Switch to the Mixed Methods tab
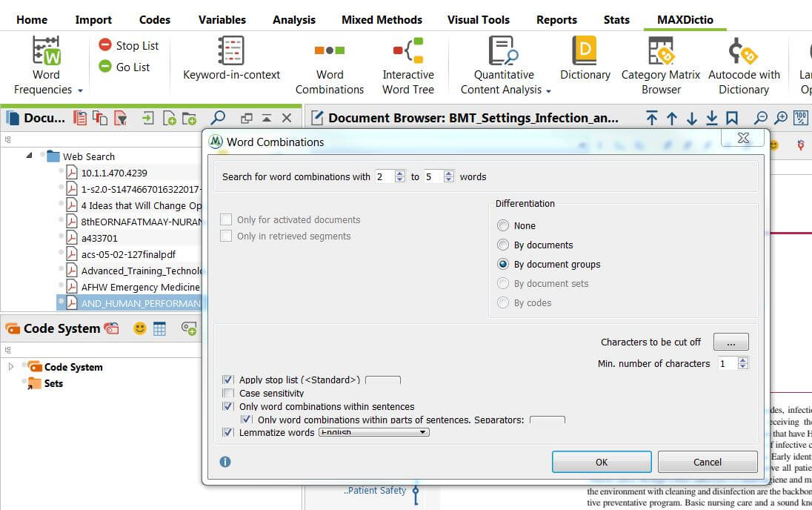The image size is (812, 510). [x=382, y=20]
